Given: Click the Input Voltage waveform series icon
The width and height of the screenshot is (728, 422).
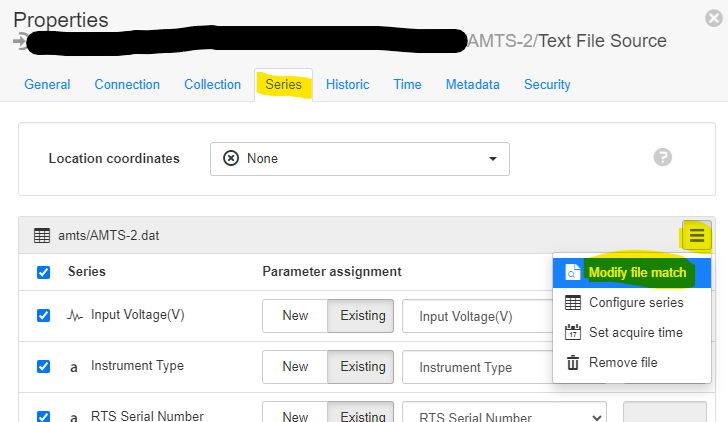Looking at the screenshot, I should click(74, 315).
